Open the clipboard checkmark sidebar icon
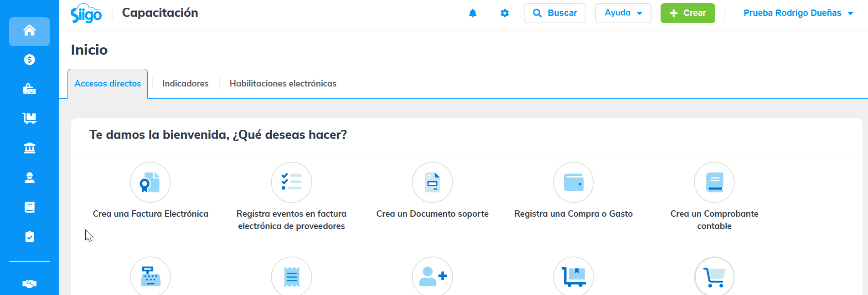Viewport: 868px width, 295px height. coord(29,237)
